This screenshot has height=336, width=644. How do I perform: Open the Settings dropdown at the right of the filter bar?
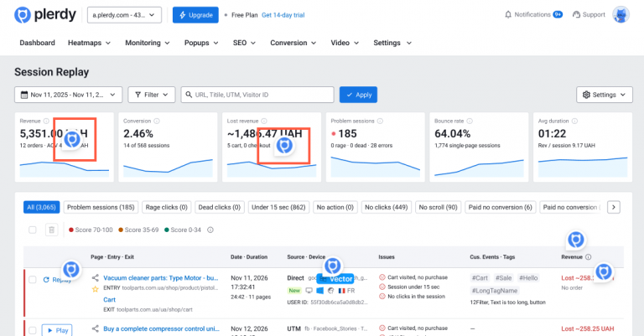pyautogui.click(x=604, y=95)
